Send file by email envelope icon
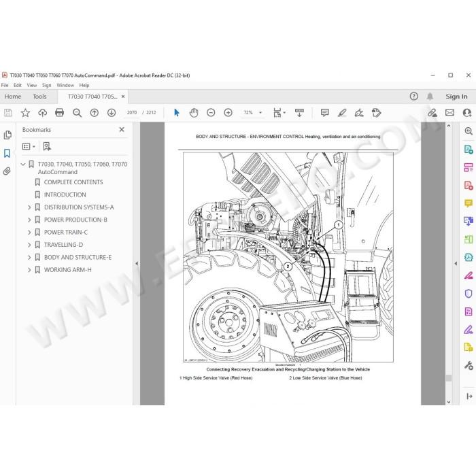The height and width of the screenshot is (476, 476). pos(449,113)
